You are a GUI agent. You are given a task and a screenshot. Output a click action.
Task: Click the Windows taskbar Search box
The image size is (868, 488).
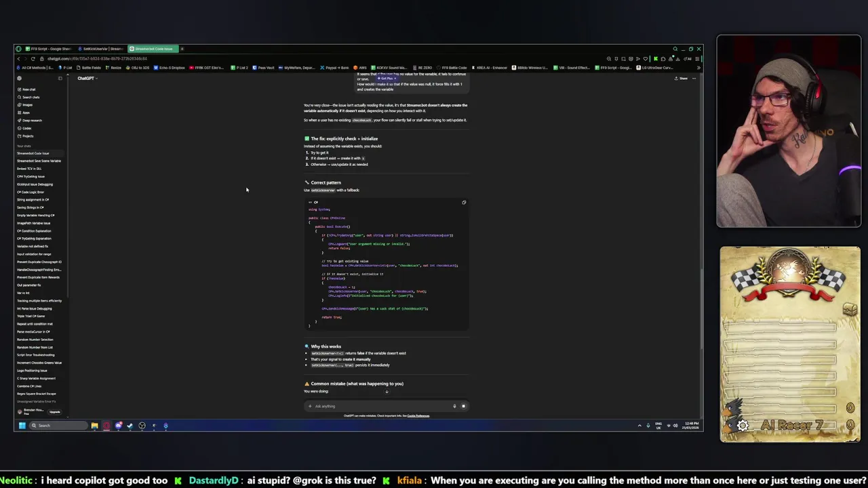pyautogui.click(x=58, y=426)
